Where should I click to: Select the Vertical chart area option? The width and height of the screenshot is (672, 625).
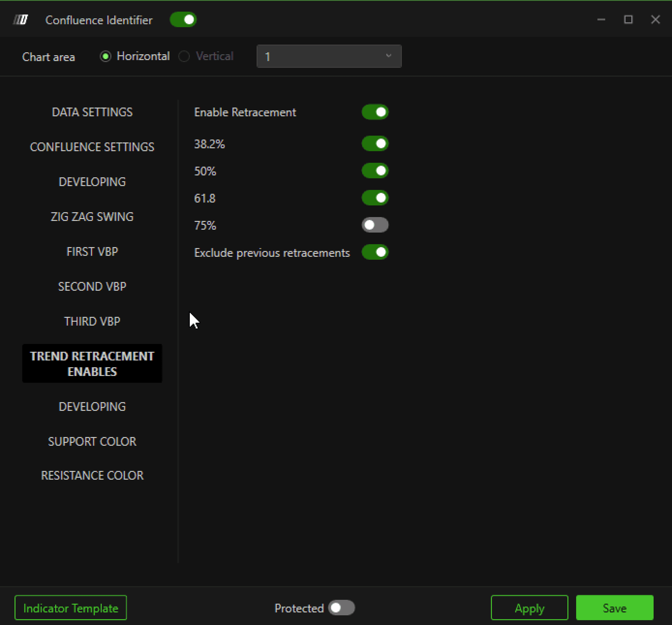click(184, 56)
